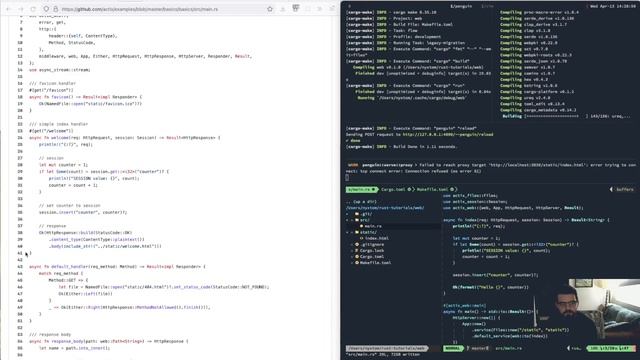Viewport: 640px width, 360px height.
Task: Open main.rs in the file tree
Action: [373, 226]
